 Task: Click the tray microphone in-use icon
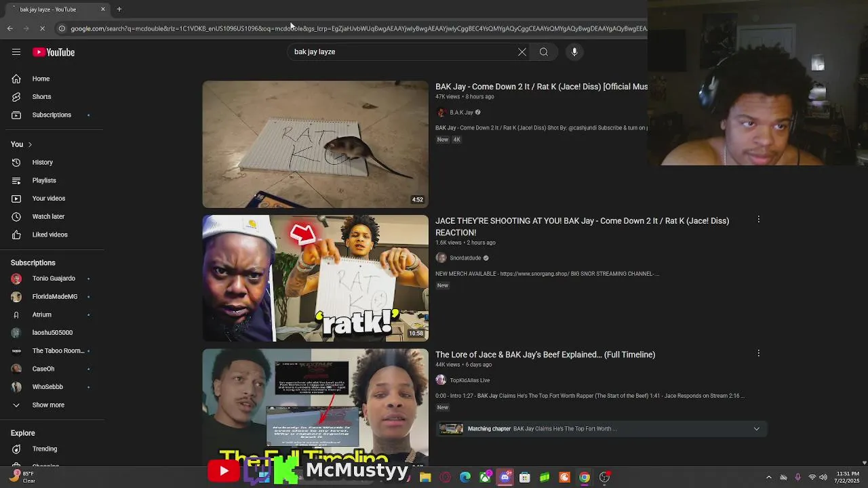click(x=797, y=477)
